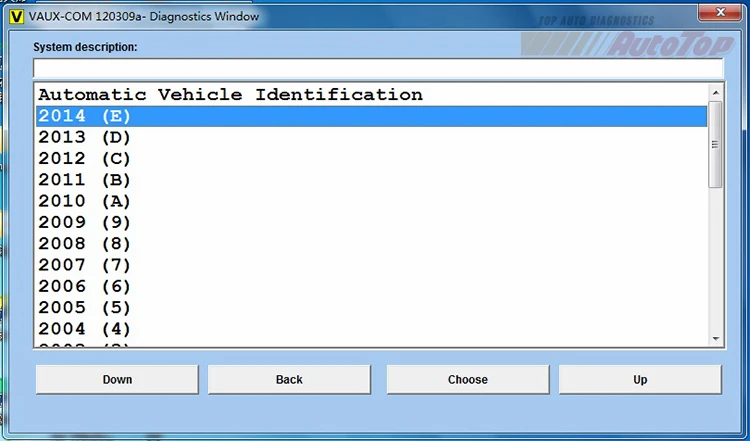Select Automatic Vehicle Identification entry
750x441 pixels.
371,95
